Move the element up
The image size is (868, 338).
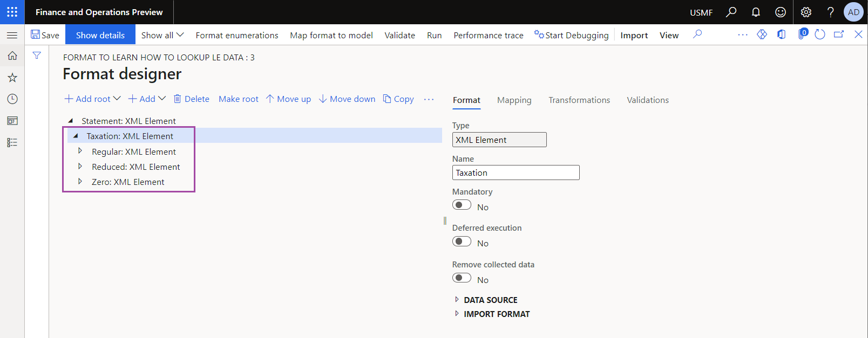pyautogui.click(x=288, y=99)
